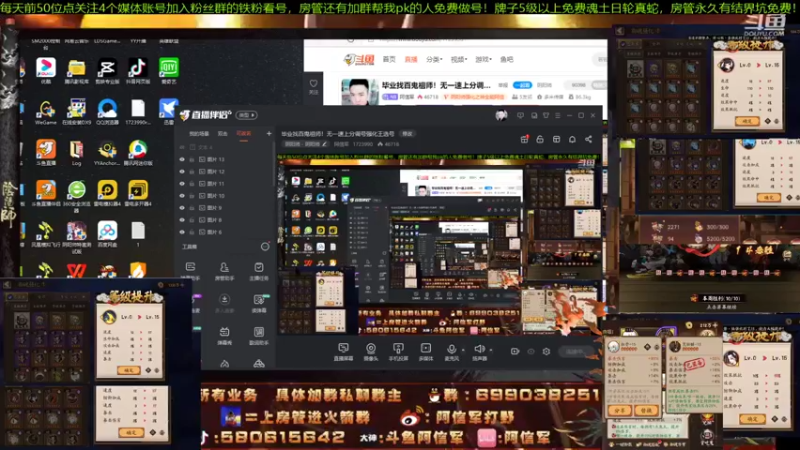Hide the 图片 10 layer via eye icon

click(x=182, y=196)
